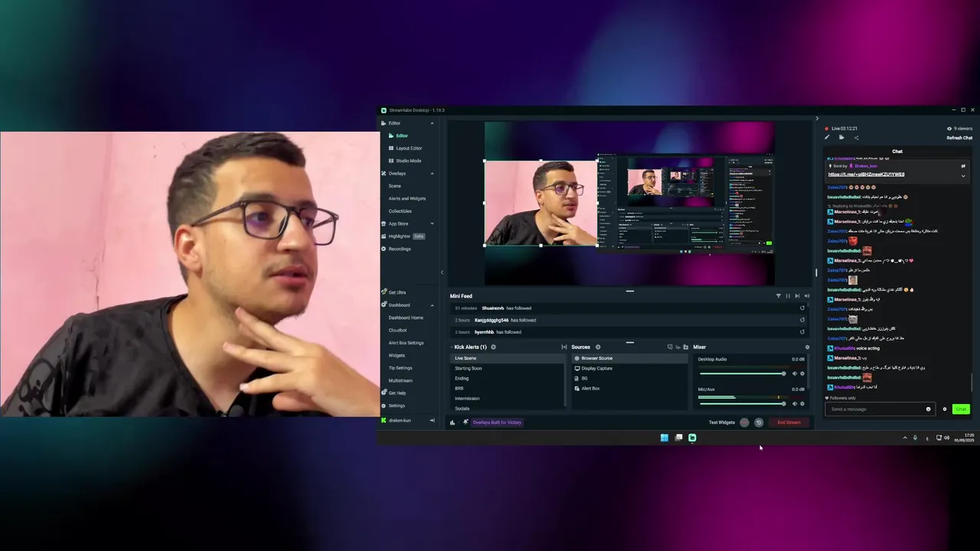Expand the App Store section
980x551 pixels.
tap(432, 223)
